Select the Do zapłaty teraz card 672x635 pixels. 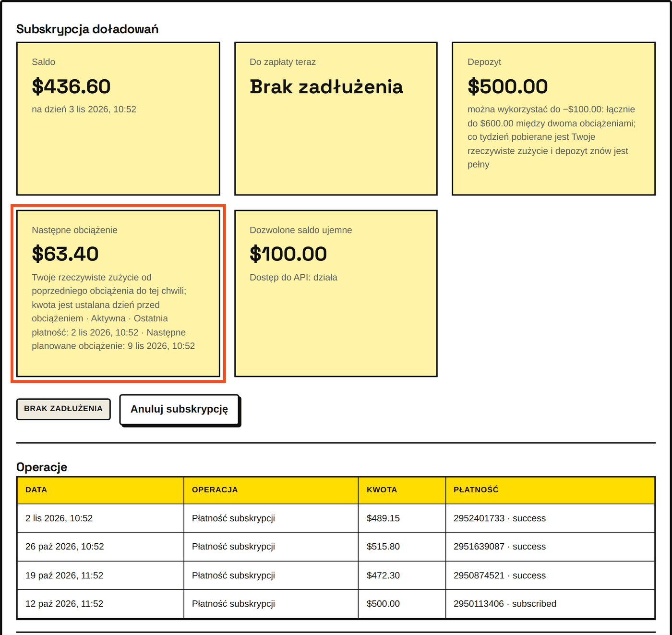tap(336, 119)
